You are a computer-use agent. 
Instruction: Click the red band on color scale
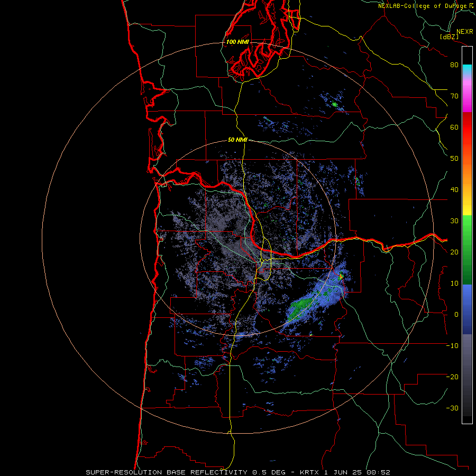(467, 127)
